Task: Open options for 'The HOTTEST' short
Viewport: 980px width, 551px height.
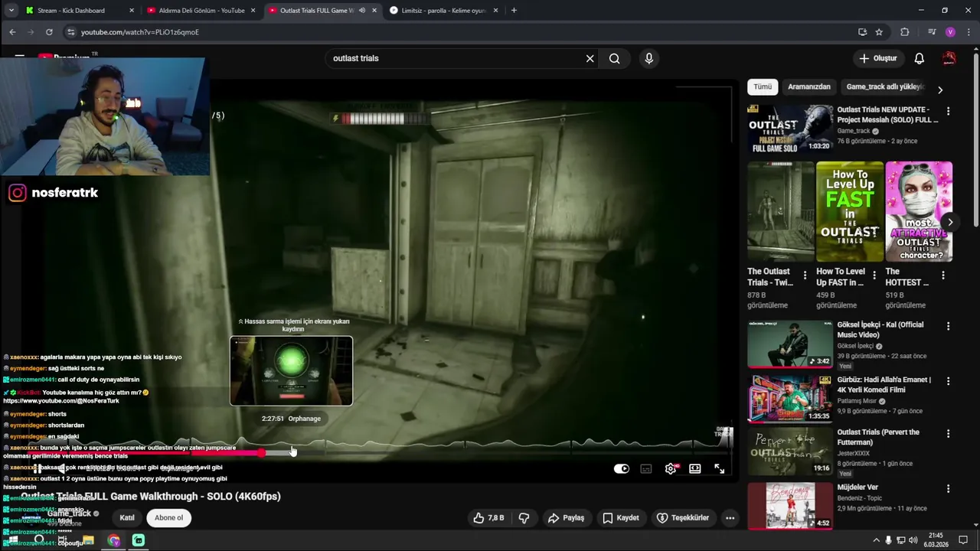Action: point(942,275)
